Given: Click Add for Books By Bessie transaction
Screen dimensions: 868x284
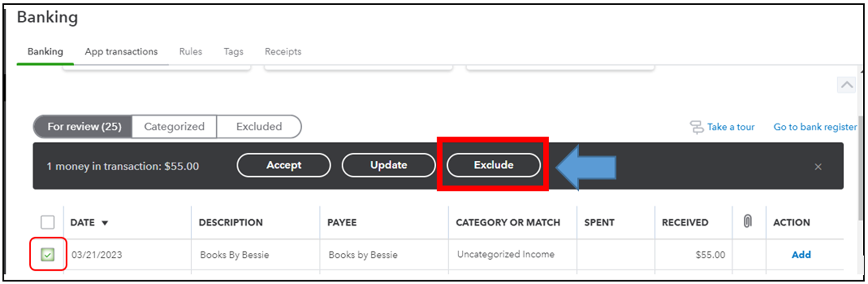Looking at the screenshot, I should tap(801, 254).
